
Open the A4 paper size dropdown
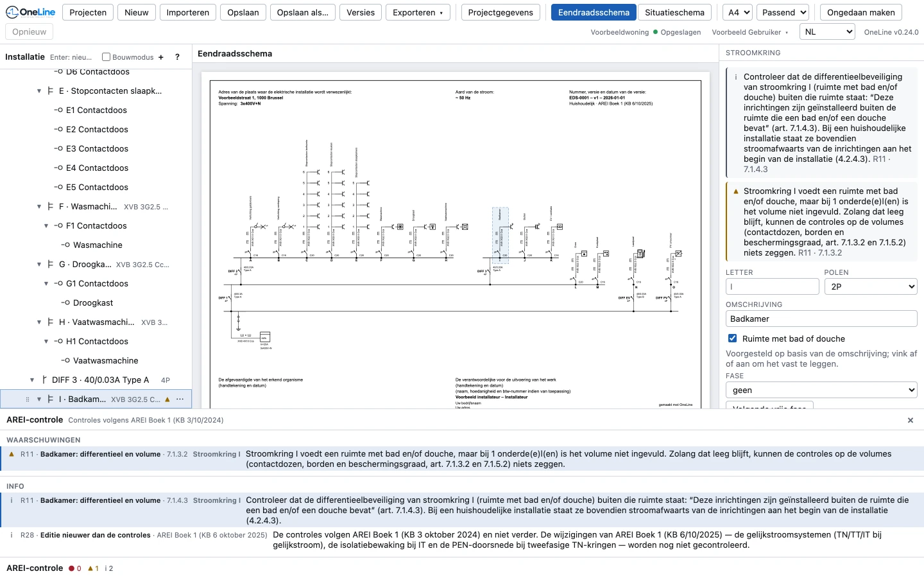click(x=737, y=12)
